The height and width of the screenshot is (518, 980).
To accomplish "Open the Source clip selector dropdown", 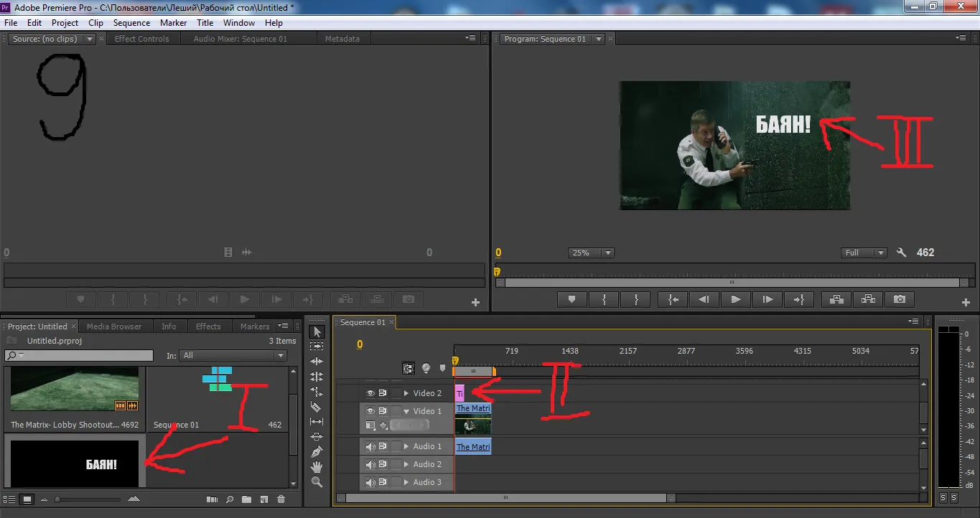I will [90, 39].
